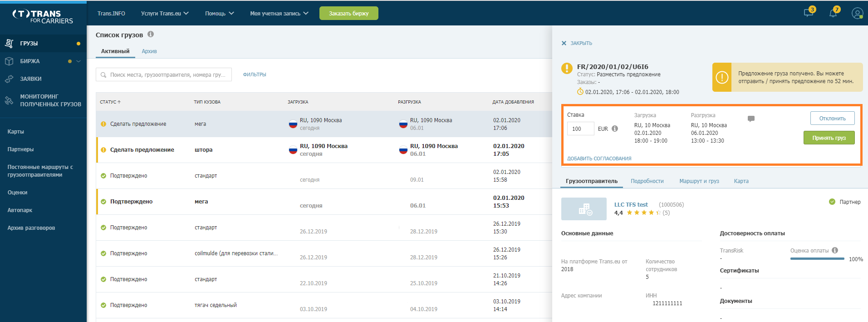The width and height of the screenshot is (868, 322).
Task: Click the Грузы sidebar icon
Action: [9, 43]
